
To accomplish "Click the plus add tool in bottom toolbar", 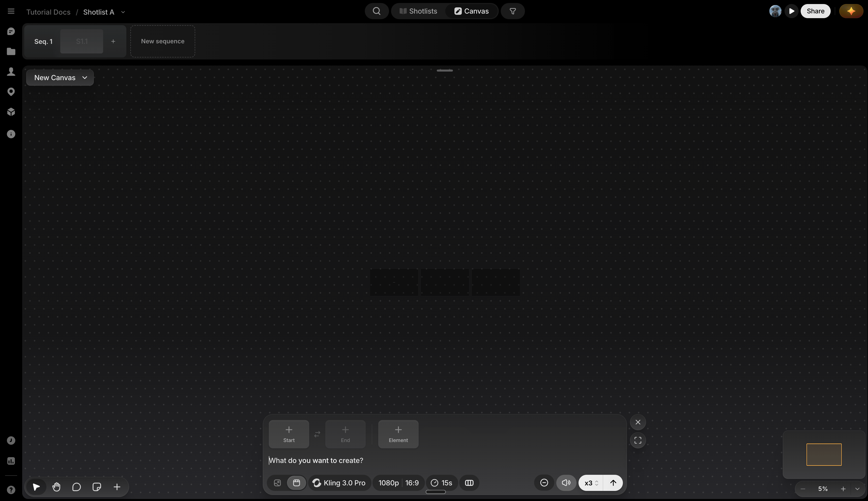I will click(117, 487).
